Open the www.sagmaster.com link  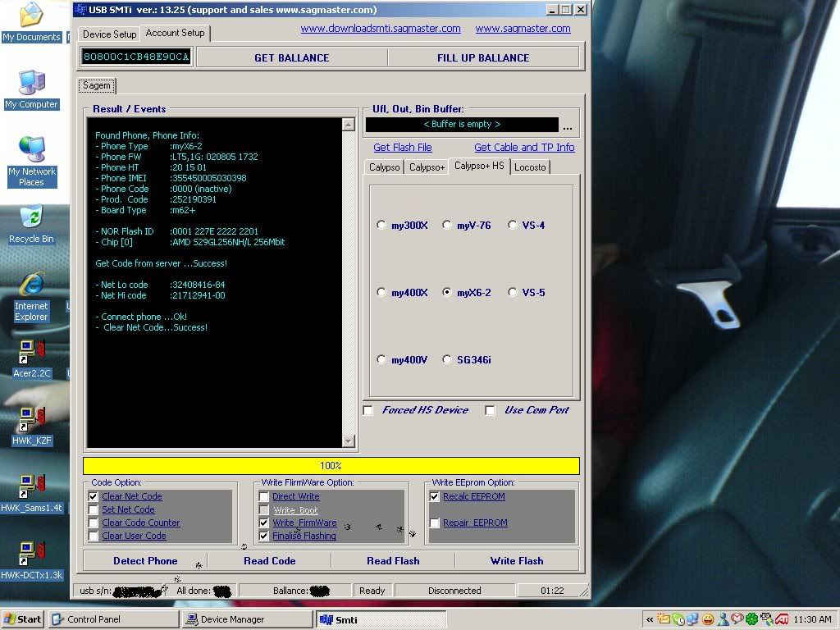pos(523,29)
